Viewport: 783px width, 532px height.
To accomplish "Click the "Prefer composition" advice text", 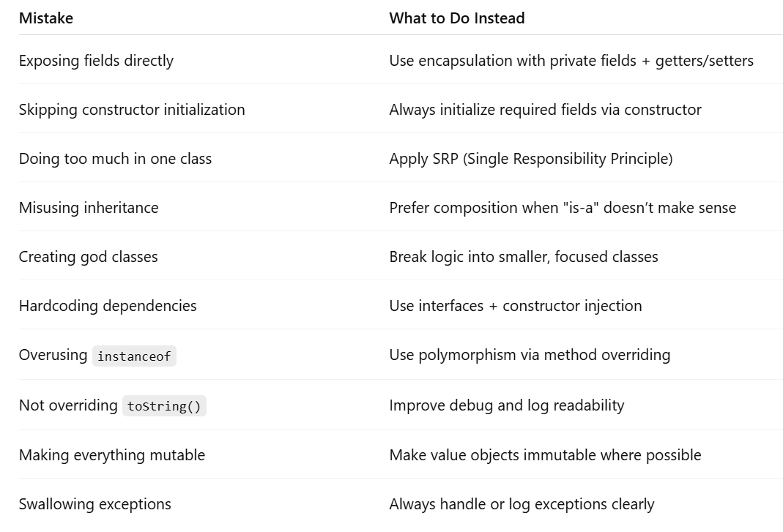I will (562, 208).
